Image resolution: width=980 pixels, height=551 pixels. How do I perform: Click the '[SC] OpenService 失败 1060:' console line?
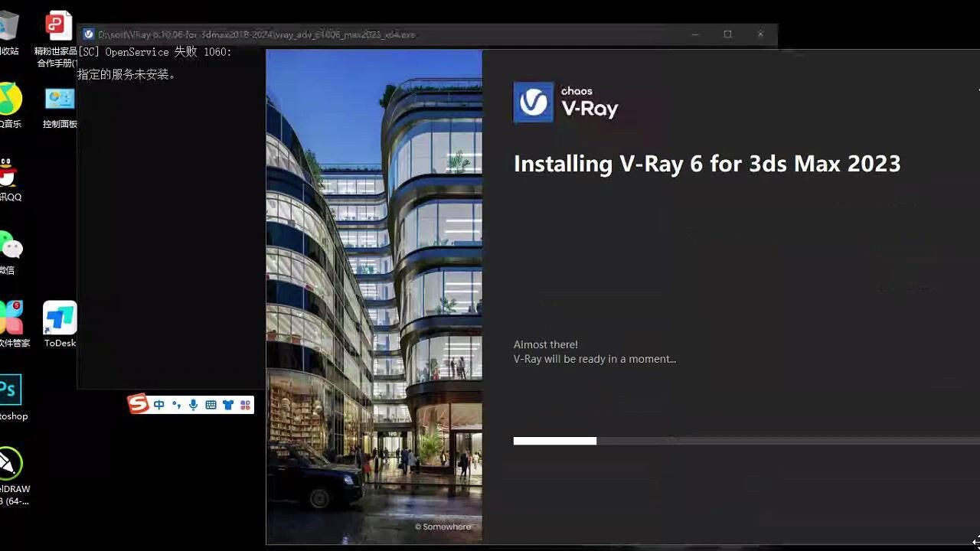point(155,52)
